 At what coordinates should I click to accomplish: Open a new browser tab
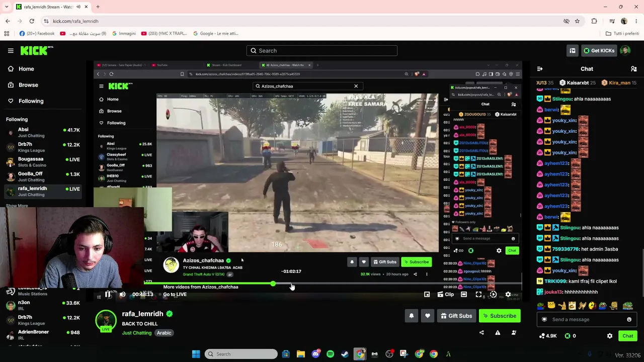98,7
